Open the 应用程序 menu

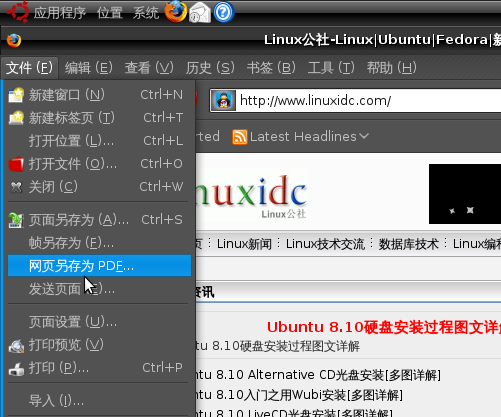click(60, 13)
